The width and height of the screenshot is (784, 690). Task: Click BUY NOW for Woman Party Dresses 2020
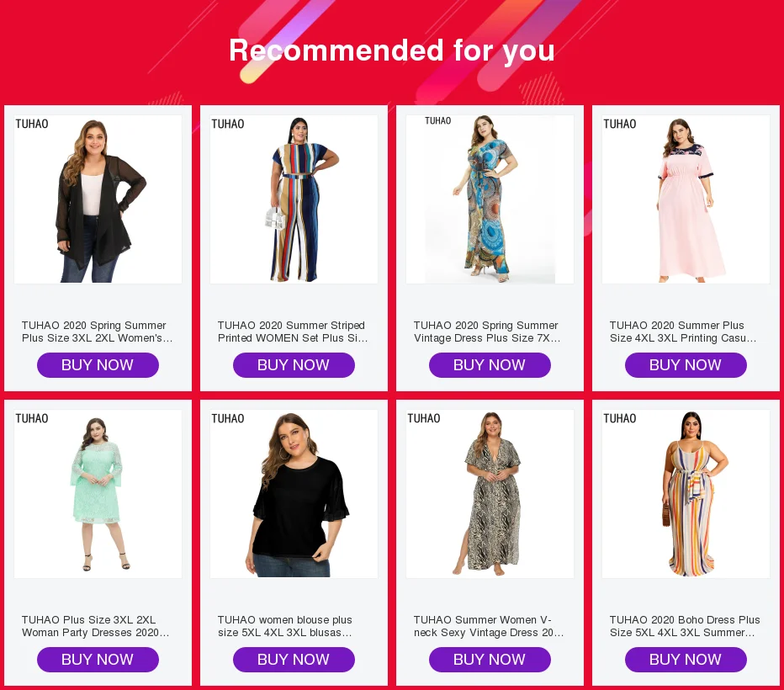98,660
